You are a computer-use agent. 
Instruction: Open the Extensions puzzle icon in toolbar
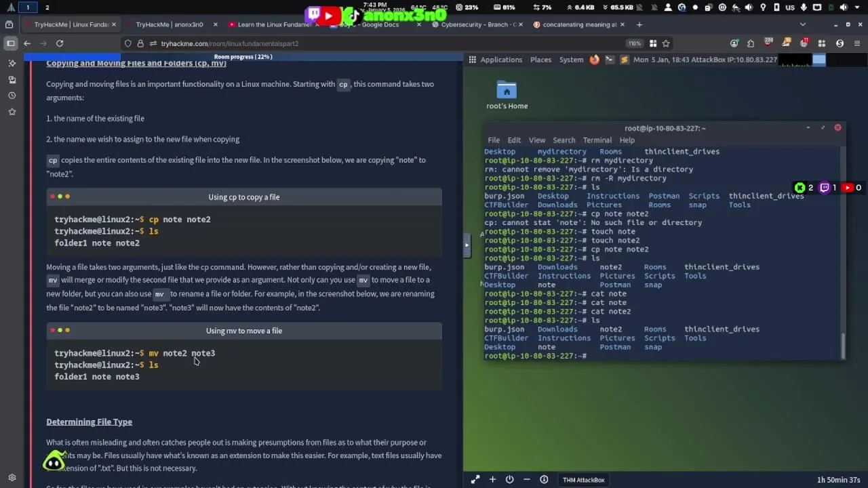751,43
